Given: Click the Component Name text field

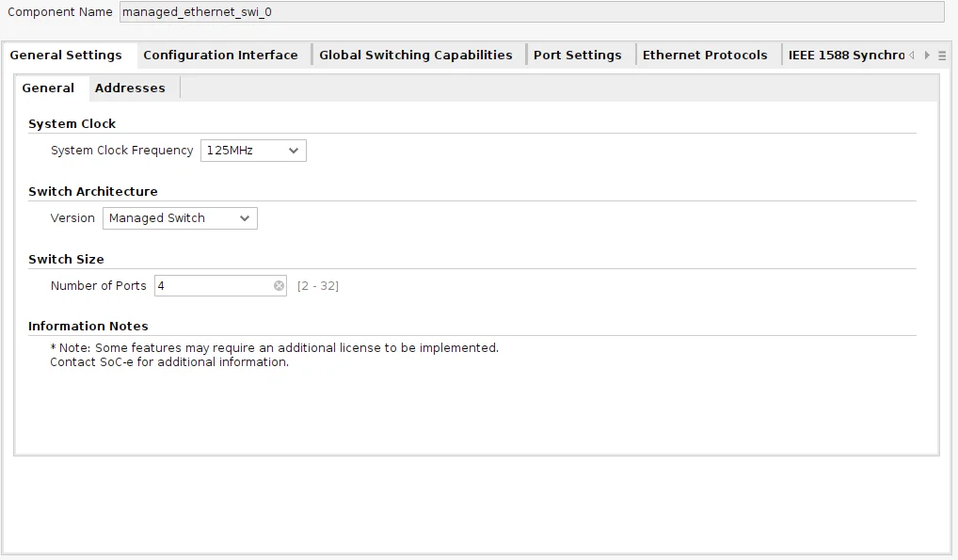Looking at the screenshot, I should (x=532, y=11).
